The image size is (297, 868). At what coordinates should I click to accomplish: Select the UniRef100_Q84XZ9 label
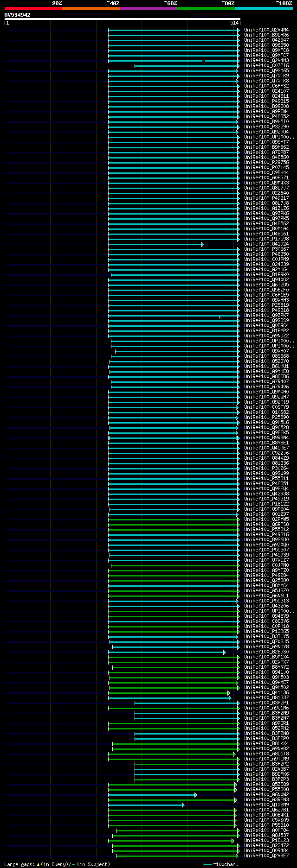[266, 458]
